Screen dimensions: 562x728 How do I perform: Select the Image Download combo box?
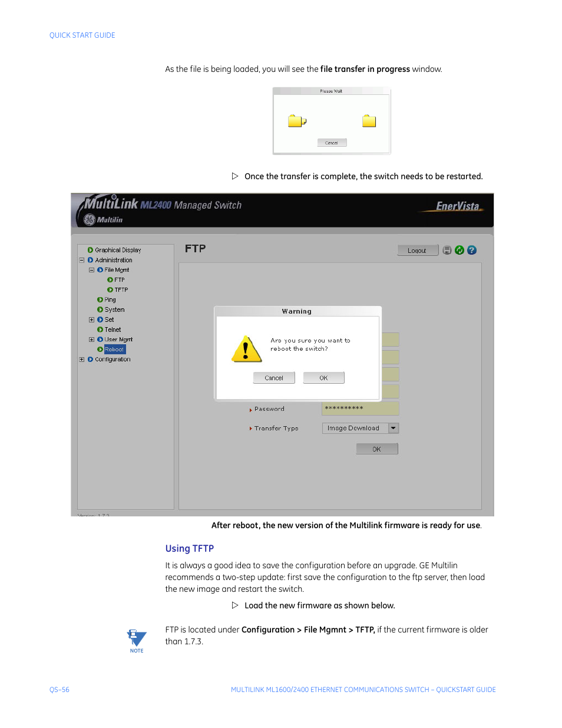361,428
